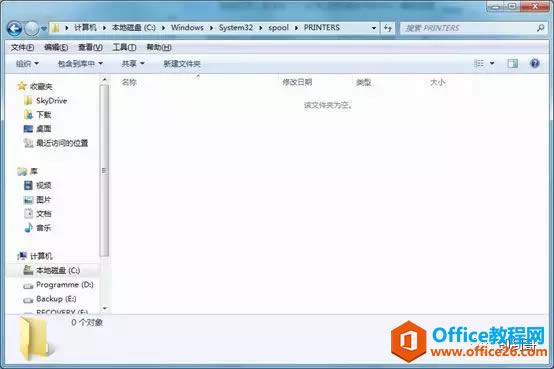This screenshot has width=554, height=369.
Task: Click the drive icon beside Programme (D:)
Action: tap(28, 286)
